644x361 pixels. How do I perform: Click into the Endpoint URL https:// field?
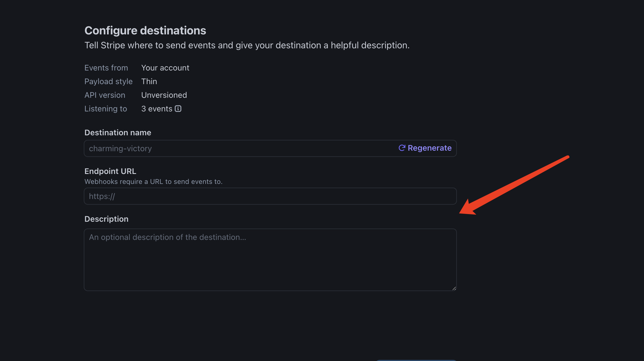[x=270, y=196]
